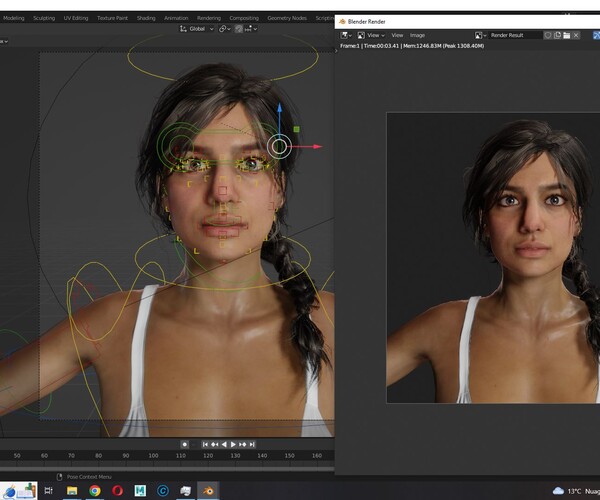Click rendered character image in render window
Viewport: 600px width, 500px height.
click(x=493, y=257)
